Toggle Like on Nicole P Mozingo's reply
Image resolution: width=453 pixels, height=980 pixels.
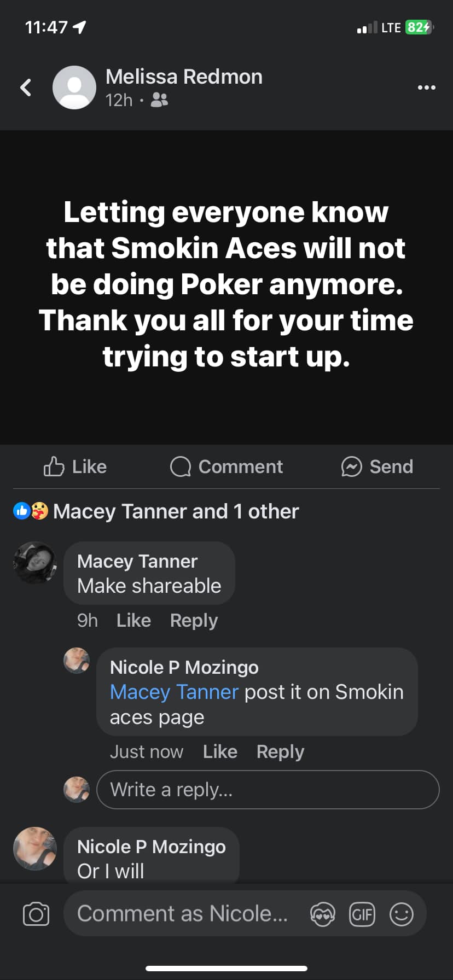pos(219,751)
